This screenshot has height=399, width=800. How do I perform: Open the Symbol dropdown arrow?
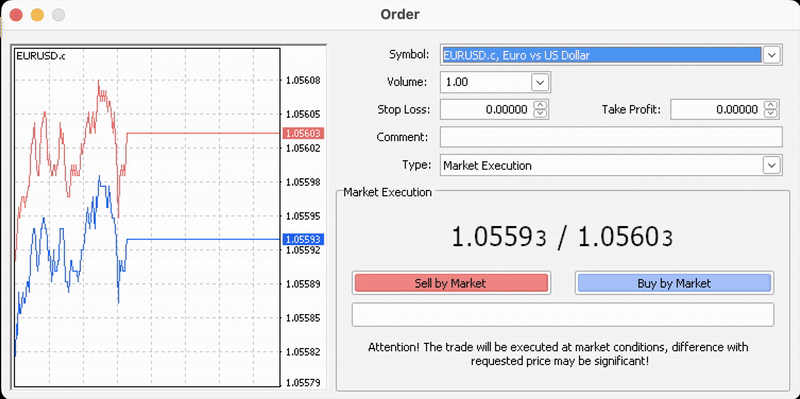tap(772, 55)
